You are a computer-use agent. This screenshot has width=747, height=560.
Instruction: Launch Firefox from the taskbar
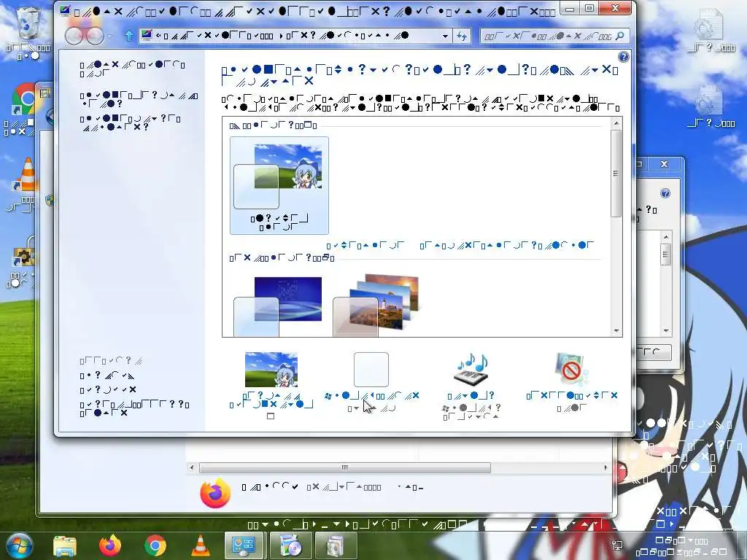pos(110,546)
